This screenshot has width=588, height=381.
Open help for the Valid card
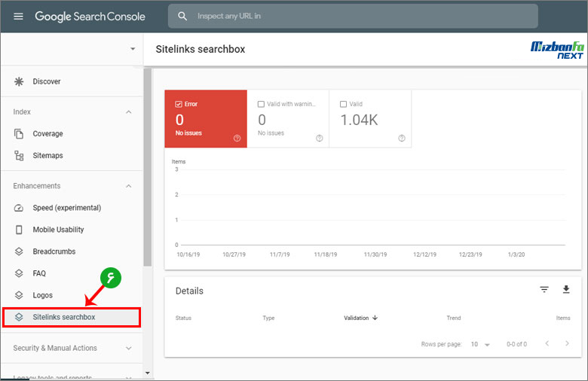click(x=402, y=139)
